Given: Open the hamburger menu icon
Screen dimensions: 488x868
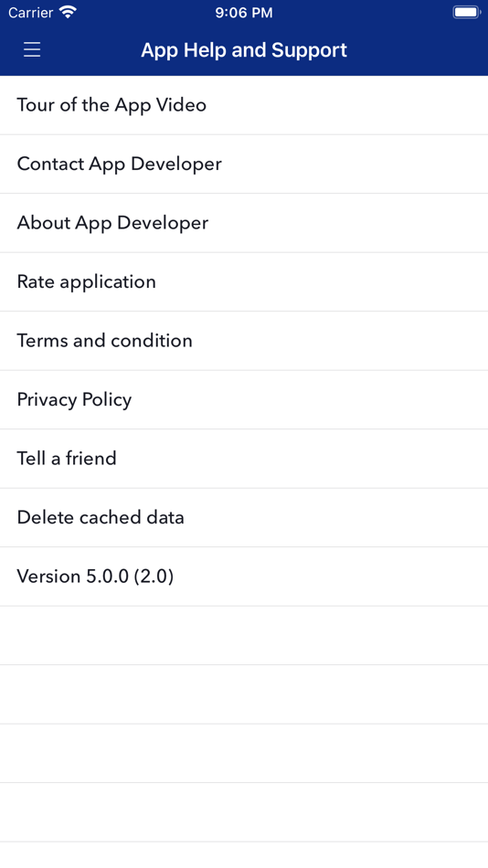Looking at the screenshot, I should 32,50.
